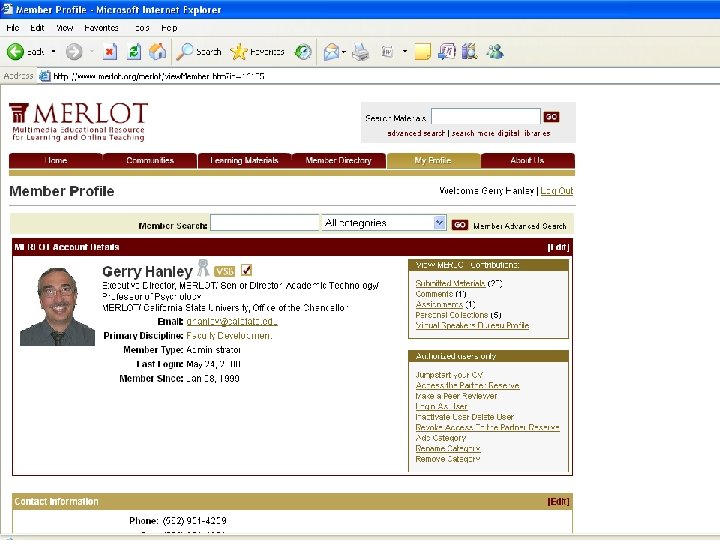Click the MERLOT logo
The height and width of the screenshot is (540, 720).
[x=79, y=122]
